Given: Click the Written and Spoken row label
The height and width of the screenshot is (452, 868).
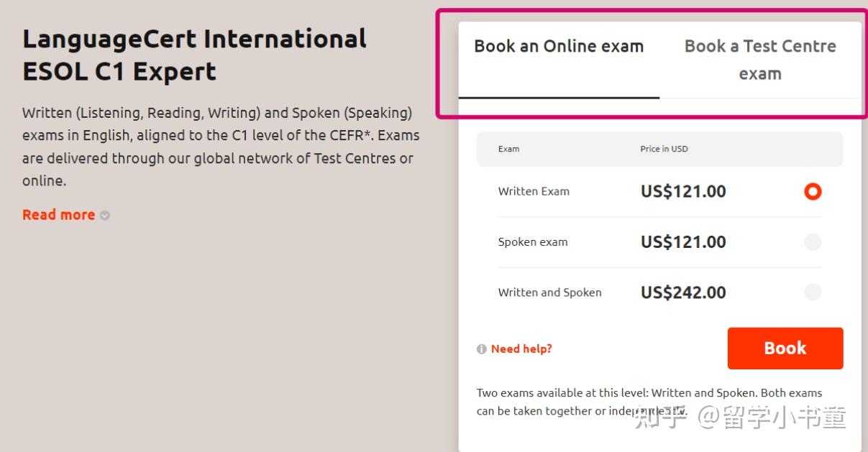Looking at the screenshot, I should 549,292.
